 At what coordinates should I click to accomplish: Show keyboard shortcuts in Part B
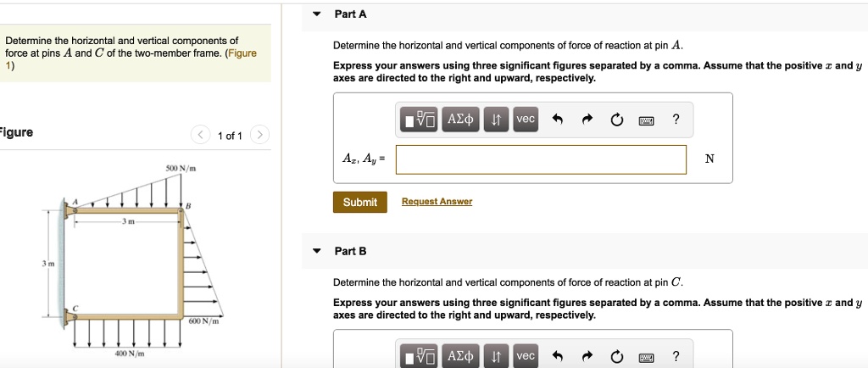point(646,358)
